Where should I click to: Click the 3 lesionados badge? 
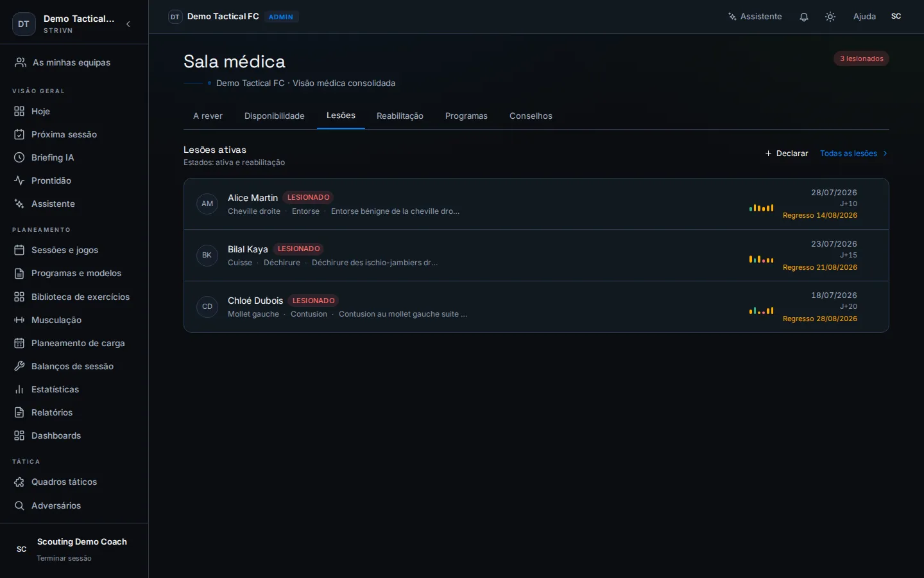coord(861,58)
